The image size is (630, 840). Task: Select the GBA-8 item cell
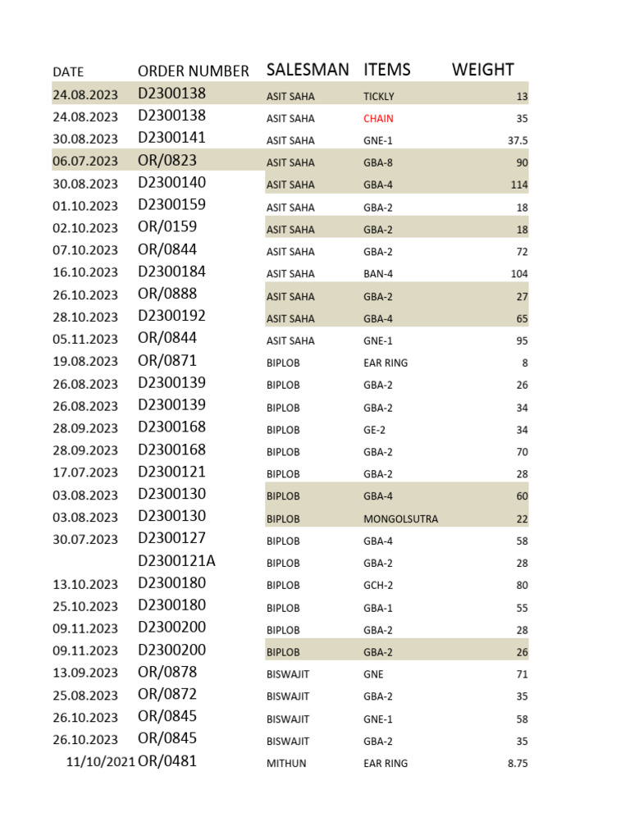(377, 163)
